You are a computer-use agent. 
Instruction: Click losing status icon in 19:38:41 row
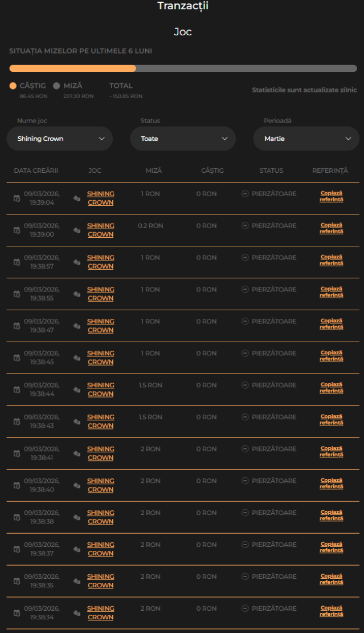245,449
